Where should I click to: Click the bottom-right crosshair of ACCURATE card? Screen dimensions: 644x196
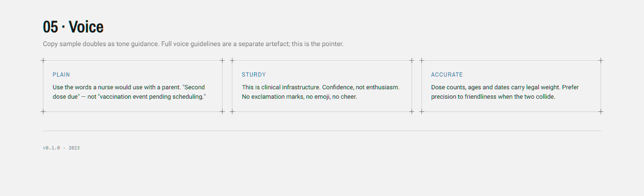pos(601,112)
